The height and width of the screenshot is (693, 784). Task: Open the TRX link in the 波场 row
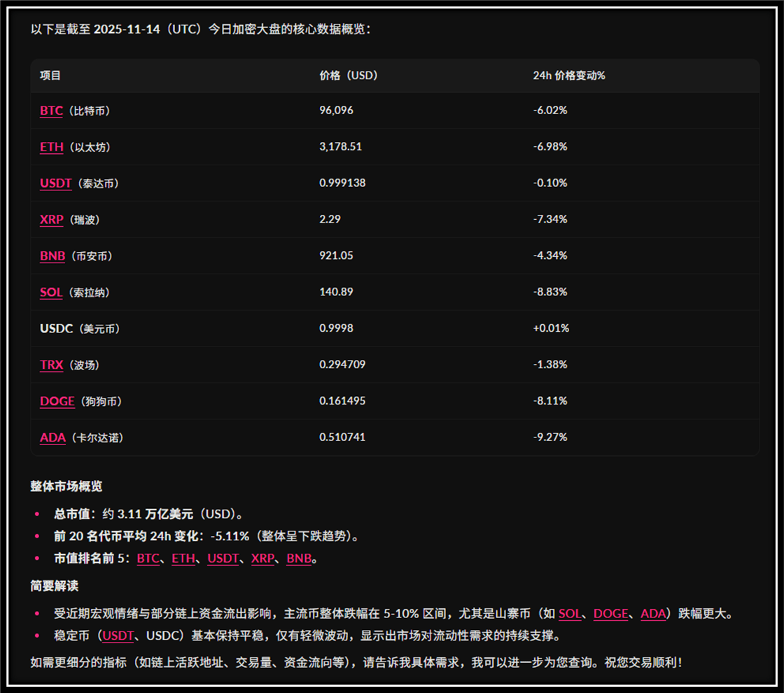(52, 365)
